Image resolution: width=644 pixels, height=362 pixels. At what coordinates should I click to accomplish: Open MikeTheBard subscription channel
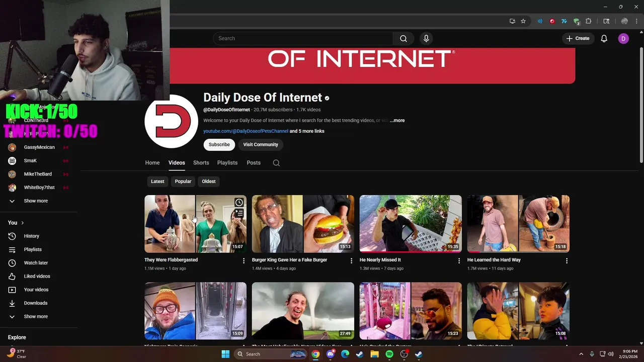tap(39, 174)
